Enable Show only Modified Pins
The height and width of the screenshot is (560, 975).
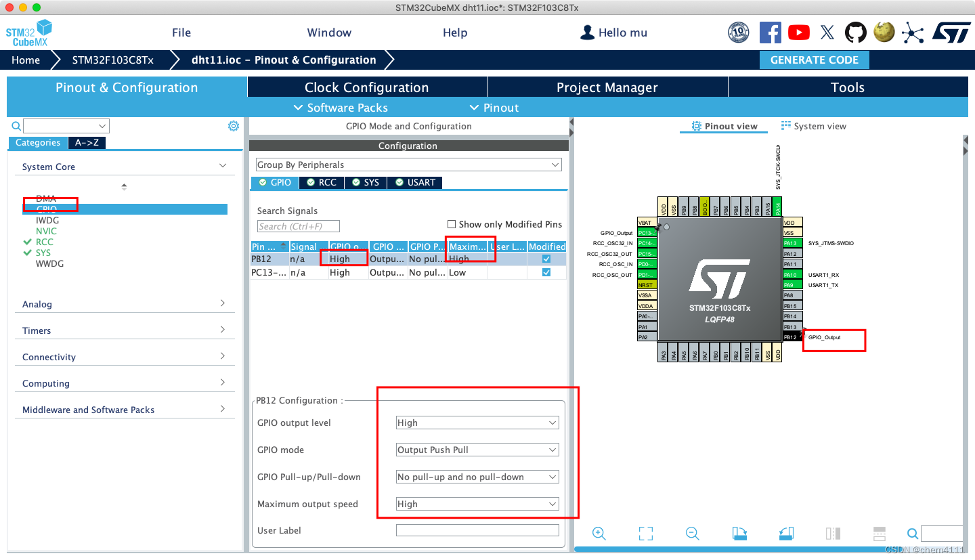pyautogui.click(x=451, y=224)
